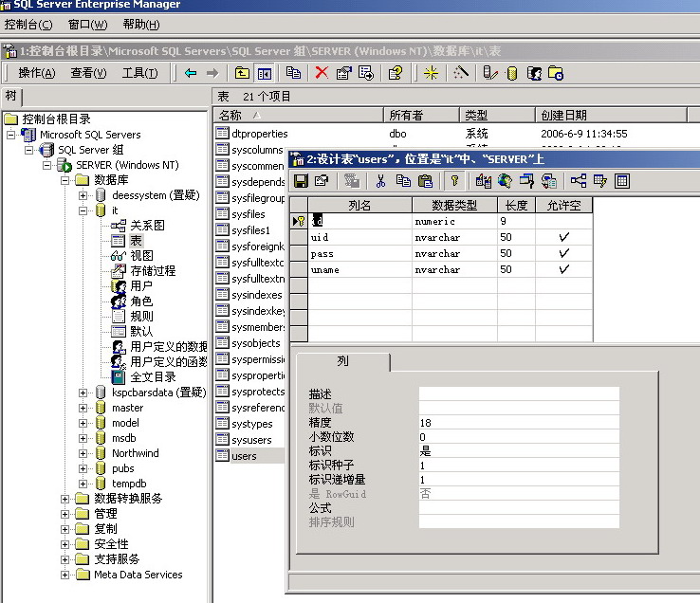
Task: Open the help icon in the main toolbar
Action: (396, 73)
